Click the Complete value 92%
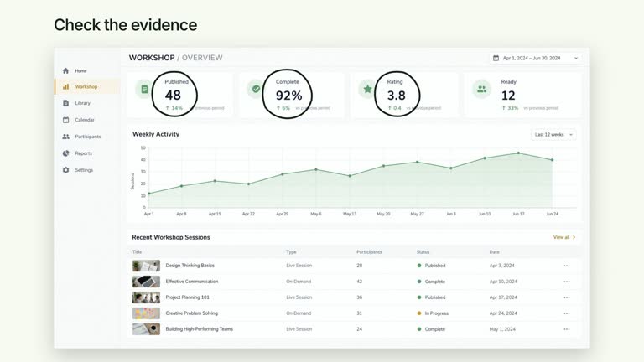This screenshot has height=362, width=644. coord(288,96)
